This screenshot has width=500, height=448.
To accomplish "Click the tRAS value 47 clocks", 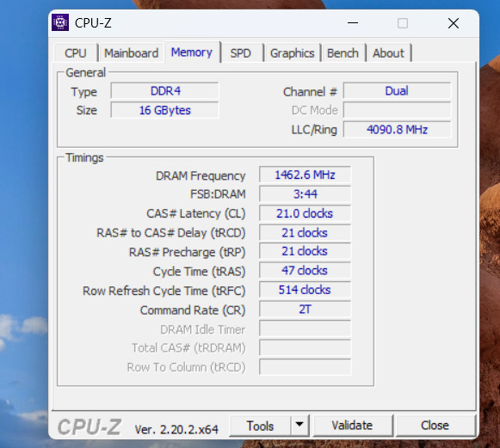I will (305, 271).
